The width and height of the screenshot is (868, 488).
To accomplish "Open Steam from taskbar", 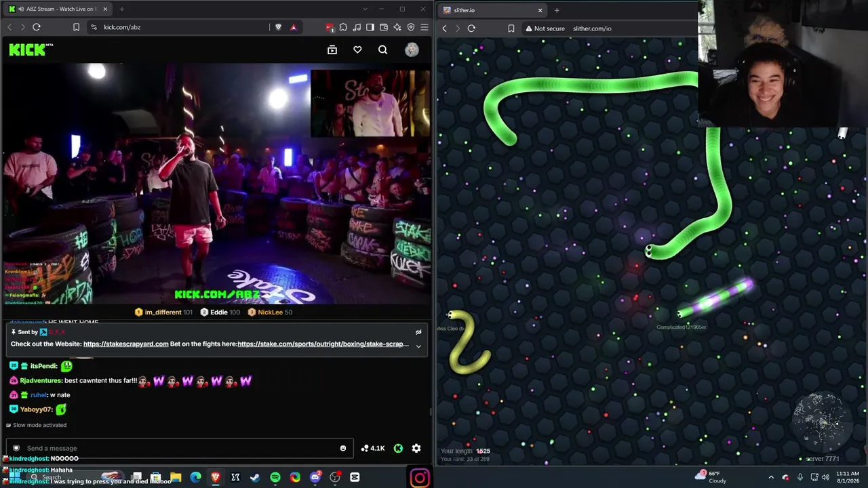I will coord(255,478).
